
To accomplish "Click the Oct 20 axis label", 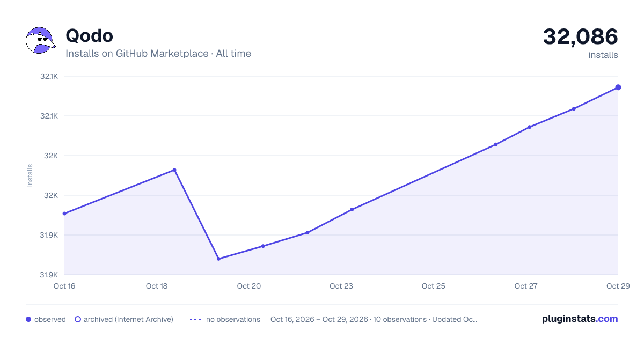I will tap(249, 286).
